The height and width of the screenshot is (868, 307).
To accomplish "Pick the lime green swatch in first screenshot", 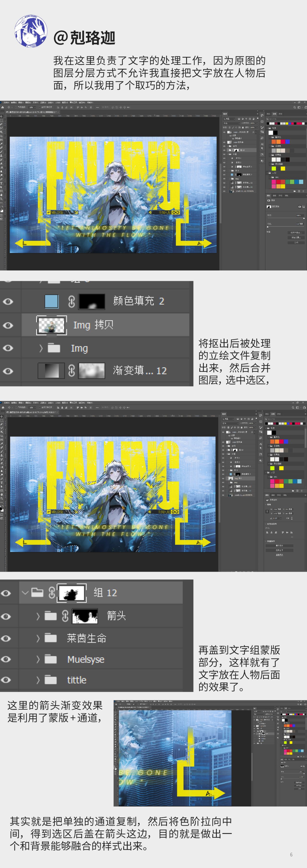I will (x=274, y=168).
